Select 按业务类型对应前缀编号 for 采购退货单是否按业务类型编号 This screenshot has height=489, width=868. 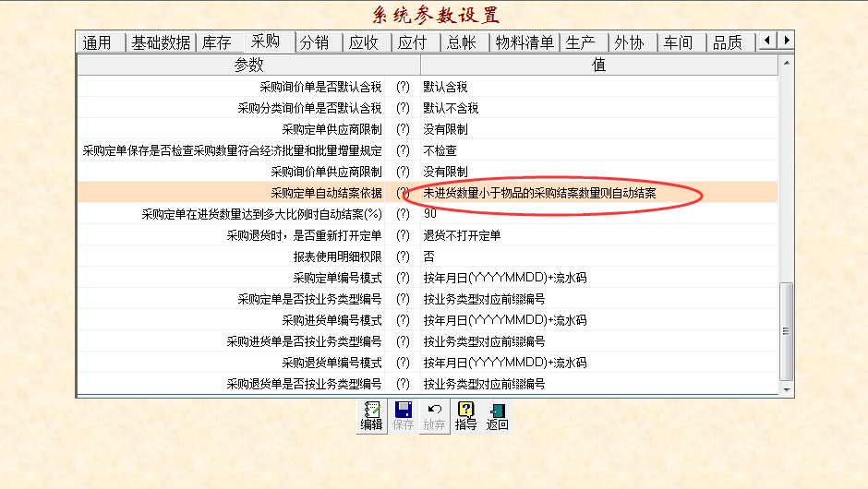(485, 384)
